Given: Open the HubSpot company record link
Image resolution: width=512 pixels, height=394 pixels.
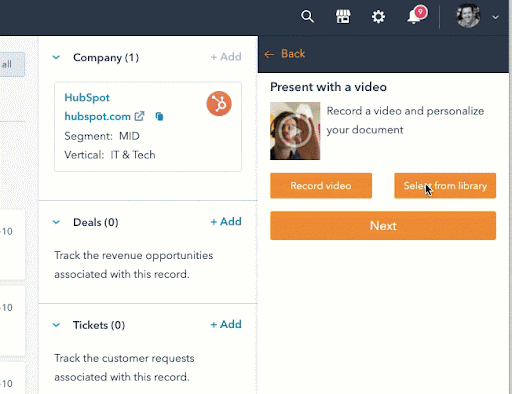Looking at the screenshot, I should click(x=87, y=98).
